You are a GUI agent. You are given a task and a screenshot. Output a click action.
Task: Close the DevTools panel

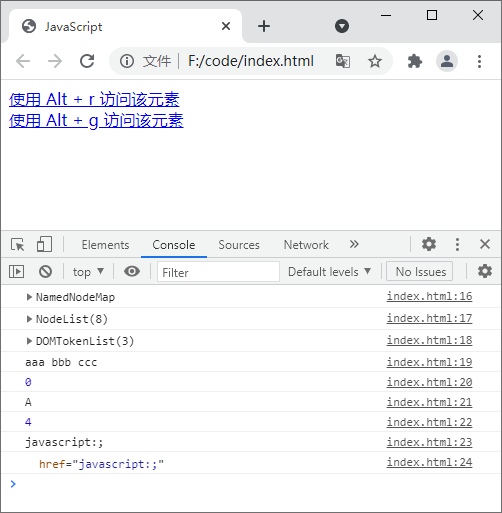[485, 244]
